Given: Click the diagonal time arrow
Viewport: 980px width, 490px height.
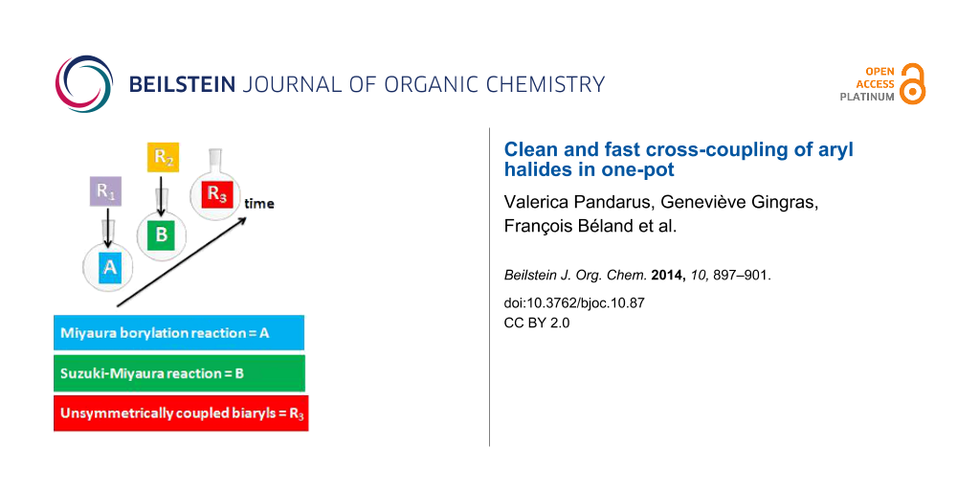Looking at the screenshot, I should tap(182, 260).
